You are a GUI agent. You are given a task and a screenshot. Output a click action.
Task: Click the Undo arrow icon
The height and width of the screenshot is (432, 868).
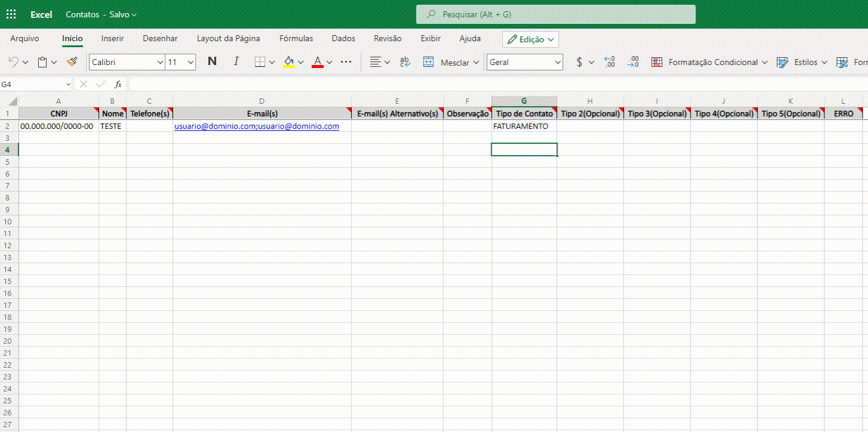(x=13, y=62)
